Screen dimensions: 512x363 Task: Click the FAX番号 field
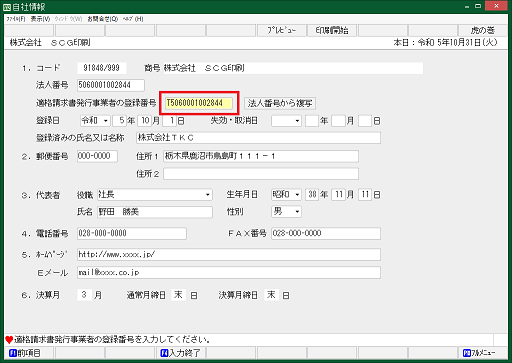pyautogui.click(x=326, y=233)
